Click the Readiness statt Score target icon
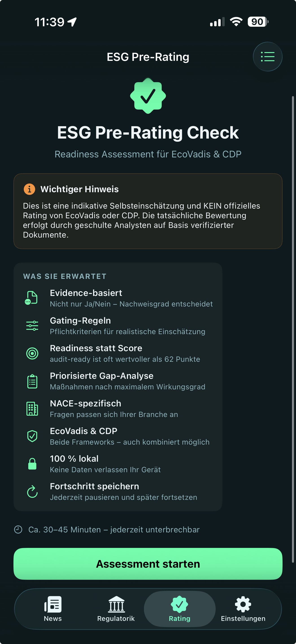 [32, 353]
